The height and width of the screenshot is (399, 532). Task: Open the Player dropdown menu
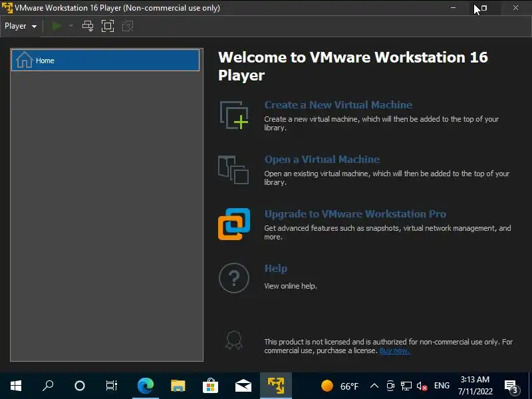click(x=21, y=26)
